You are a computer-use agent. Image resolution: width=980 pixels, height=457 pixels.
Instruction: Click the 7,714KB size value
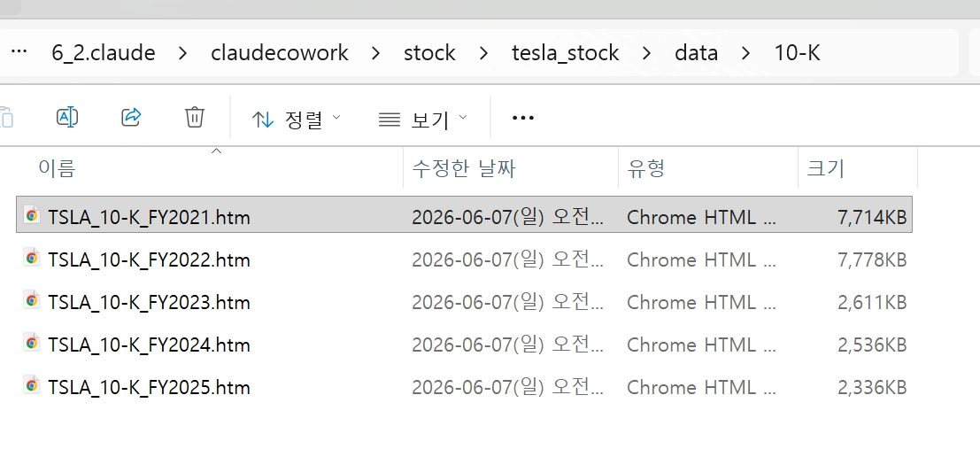872,218
